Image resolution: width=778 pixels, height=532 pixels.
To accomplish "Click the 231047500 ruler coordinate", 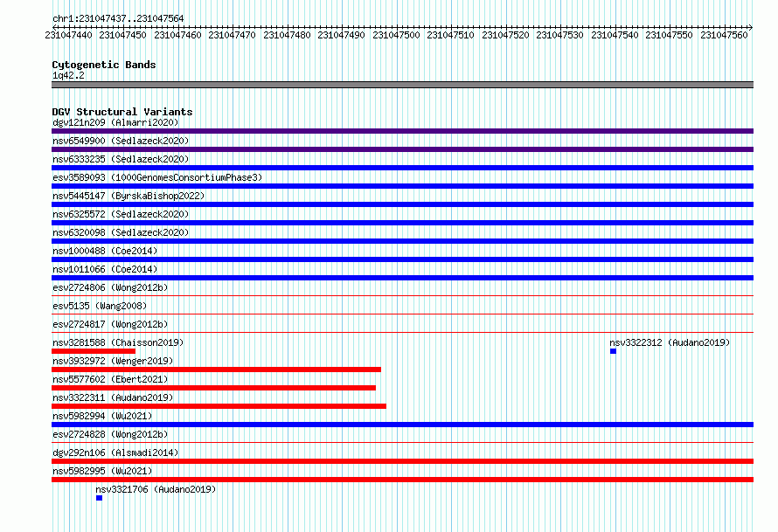I will pos(396,35).
